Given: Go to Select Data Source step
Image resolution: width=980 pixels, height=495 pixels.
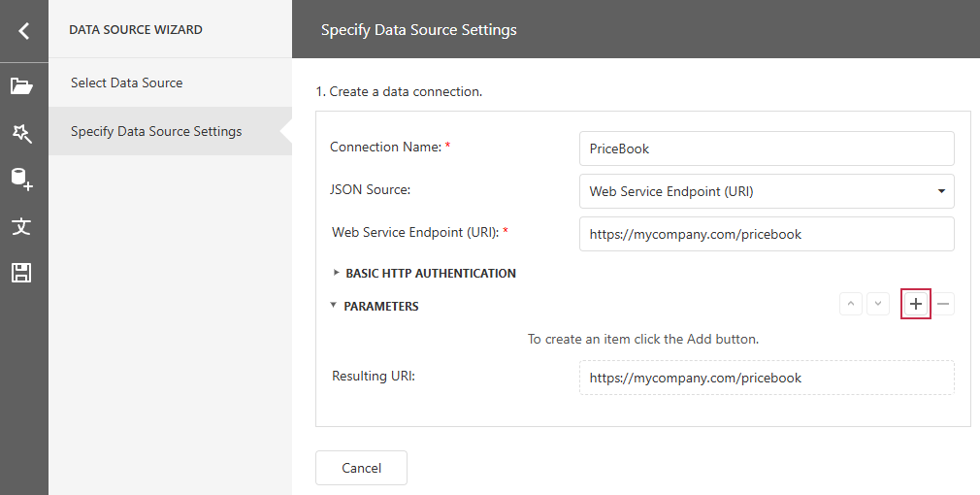Looking at the screenshot, I should pos(170,82).
